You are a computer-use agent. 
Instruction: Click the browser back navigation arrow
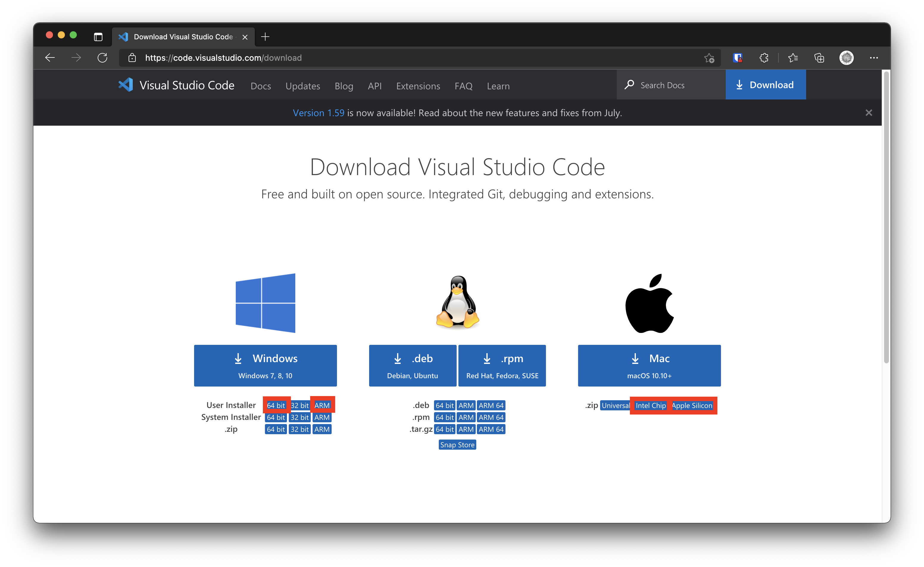coord(51,57)
